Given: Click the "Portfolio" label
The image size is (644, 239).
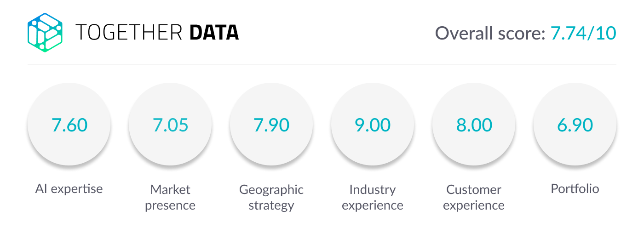Looking at the screenshot, I should (x=575, y=188).
